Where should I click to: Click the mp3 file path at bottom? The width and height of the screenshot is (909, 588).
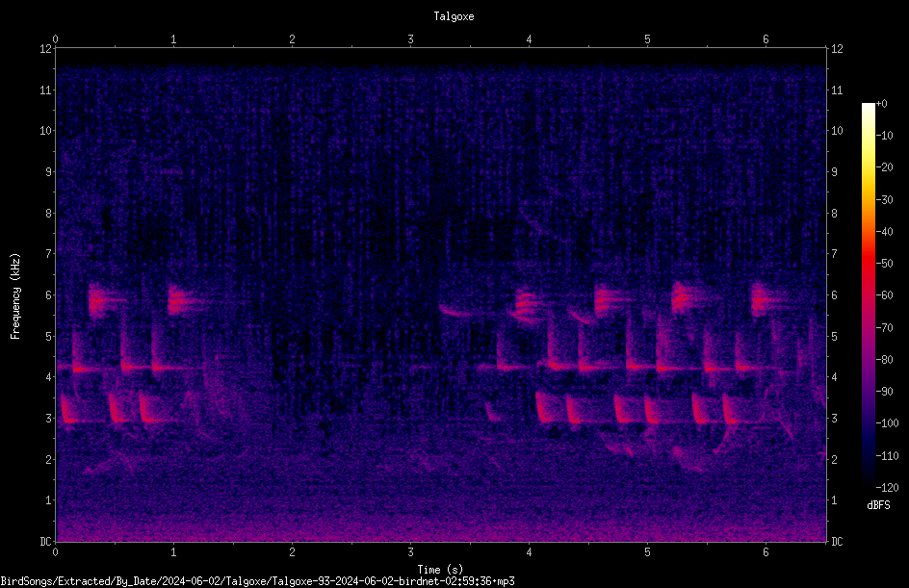[x=257, y=581]
